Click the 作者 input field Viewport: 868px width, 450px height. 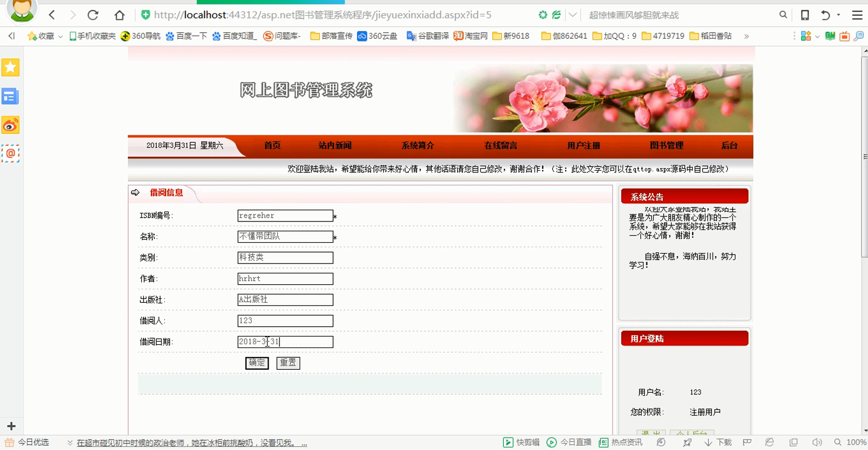(x=285, y=279)
